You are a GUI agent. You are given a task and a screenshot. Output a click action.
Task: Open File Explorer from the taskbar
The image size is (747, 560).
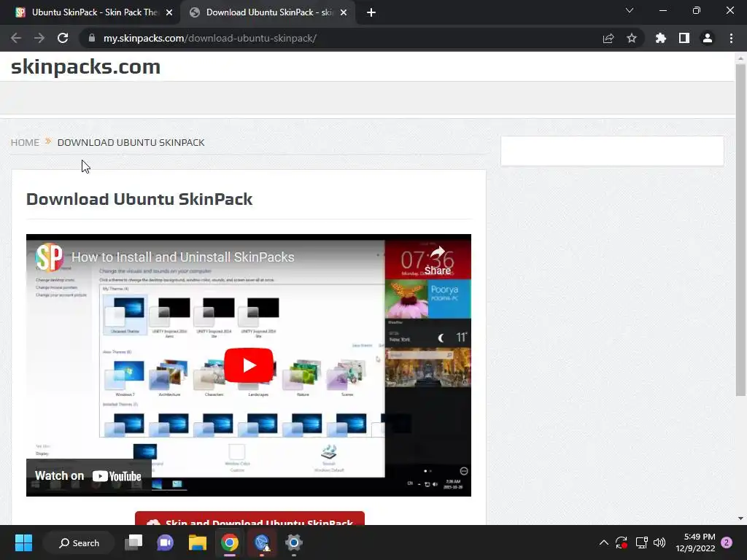[x=197, y=542]
